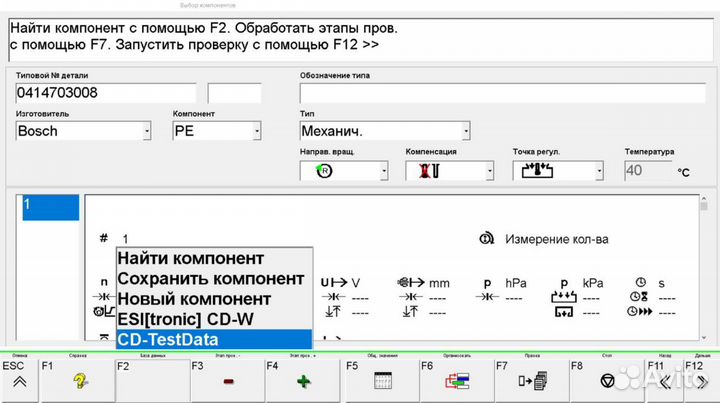Click the Температура field showing 40
This screenshot has width=720, height=403.
[x=647, y=171]
